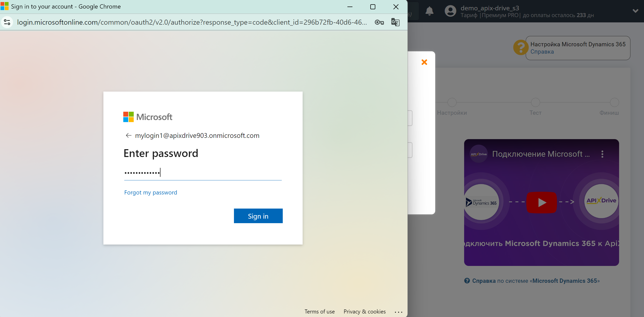Image resolution: width=644 pixels, height=317 pixels.
Task: Click Sign in button to authenticate
Action: 258,216
